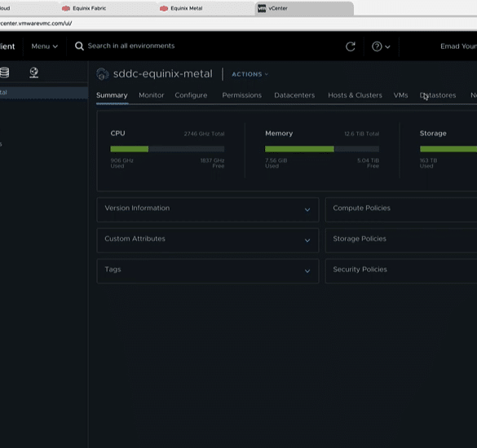Screen dimensions: 477x448
Task: Click the Memory heading
Action: tap(279, 133)
